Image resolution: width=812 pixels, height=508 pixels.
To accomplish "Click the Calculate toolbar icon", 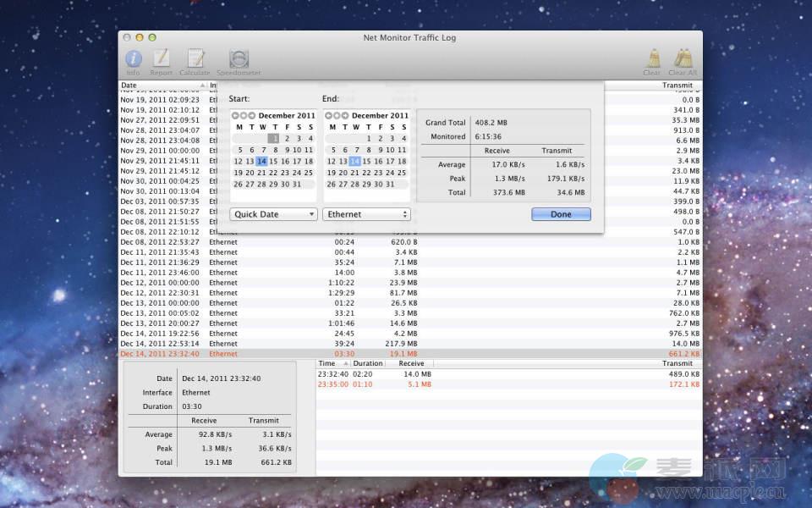I will click(x=195, y=59).
